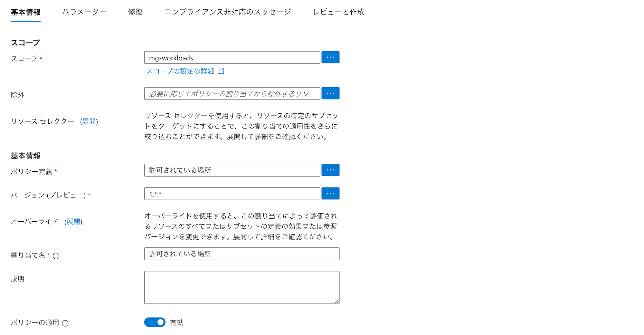Click 有効 label beside the toggle
This screenshot has width=644, height=335.
coord(176,322)
